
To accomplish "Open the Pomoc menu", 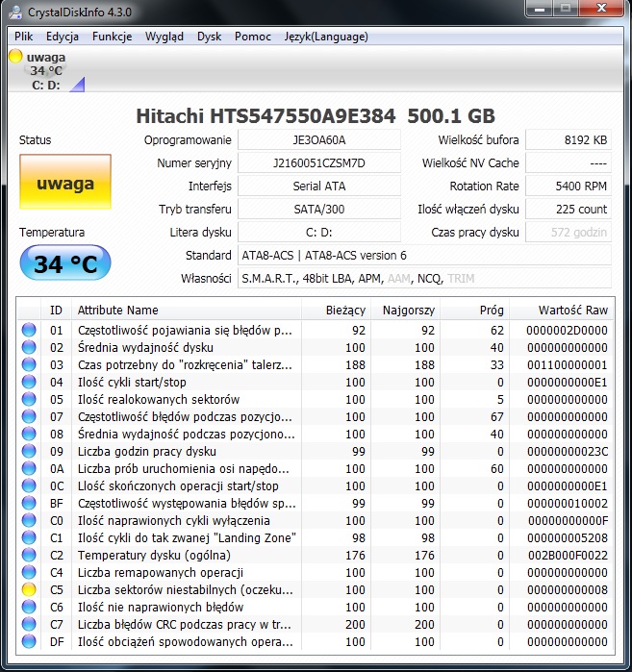I will click(x=253, y=37).
